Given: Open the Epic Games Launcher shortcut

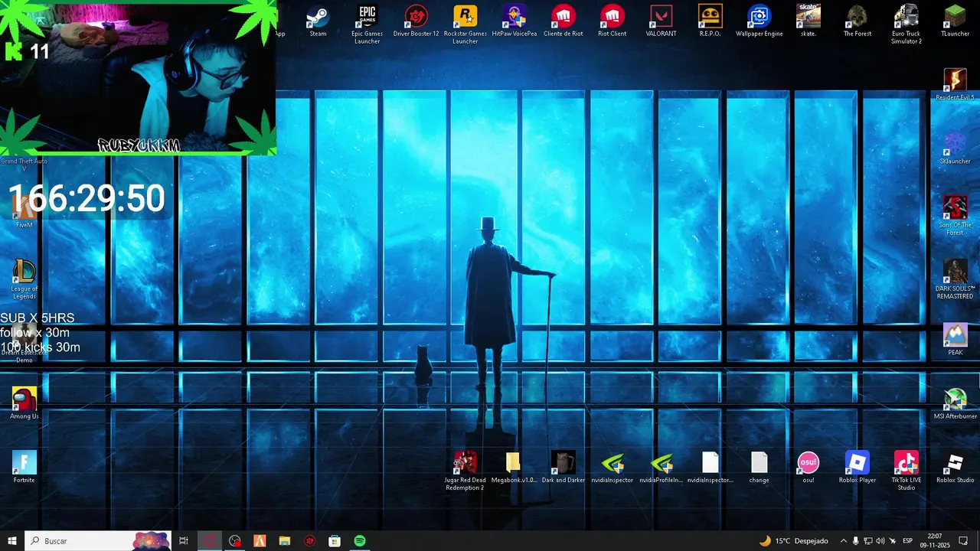Looking at the screenshot, I should click(367, 24).
